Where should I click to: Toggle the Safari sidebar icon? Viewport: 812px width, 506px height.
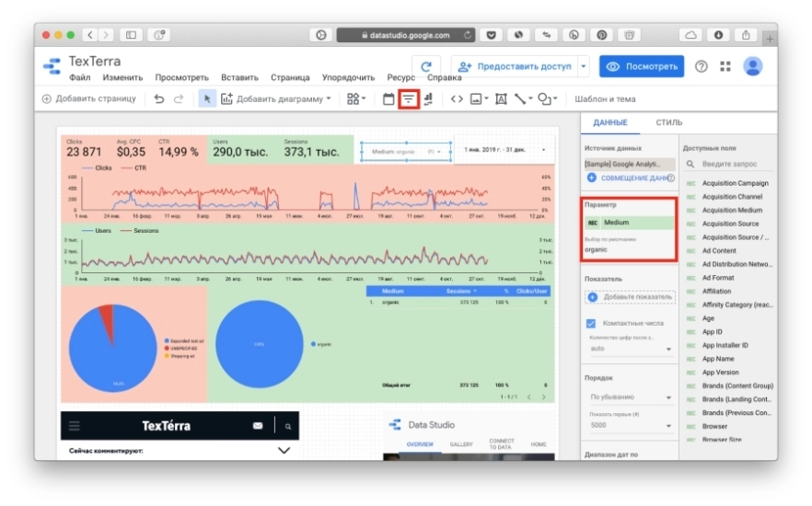point(131,35)
